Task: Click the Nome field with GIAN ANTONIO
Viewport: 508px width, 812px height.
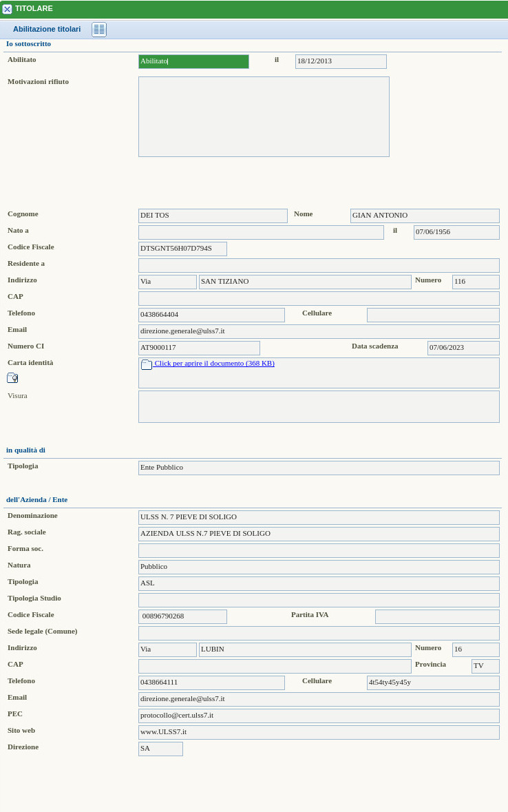Action: point(425,216)
